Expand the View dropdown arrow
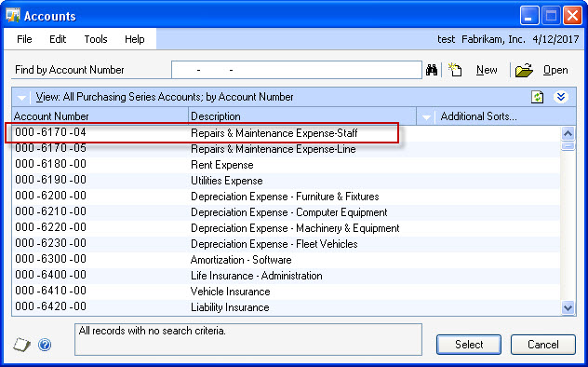This screenshot has width=588, height=367. point(21,98)
